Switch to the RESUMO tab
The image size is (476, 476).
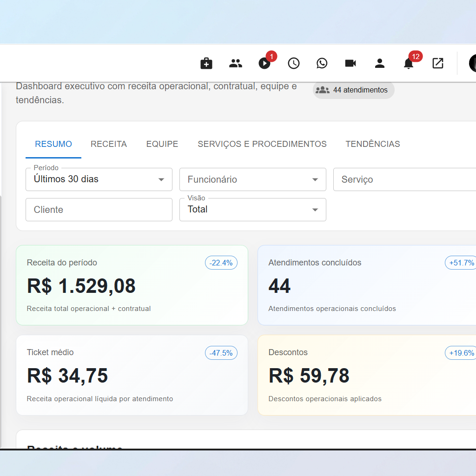[53, 144]
